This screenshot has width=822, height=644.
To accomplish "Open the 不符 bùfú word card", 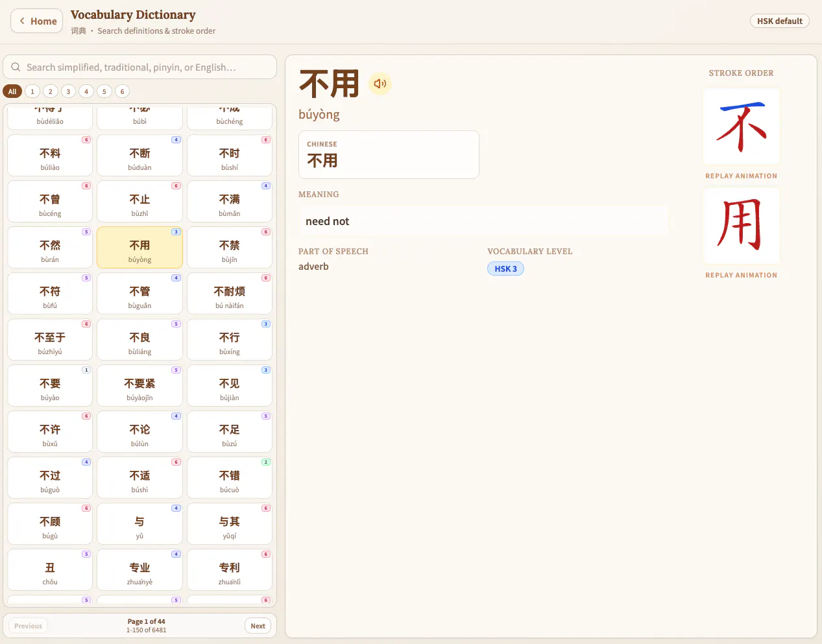I will pyautogui.click(x=50, y=294).
